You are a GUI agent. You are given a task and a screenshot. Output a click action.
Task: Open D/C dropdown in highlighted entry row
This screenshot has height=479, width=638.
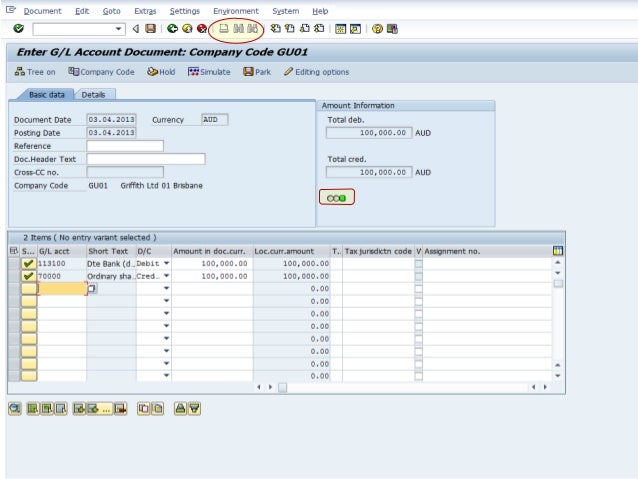166,288
